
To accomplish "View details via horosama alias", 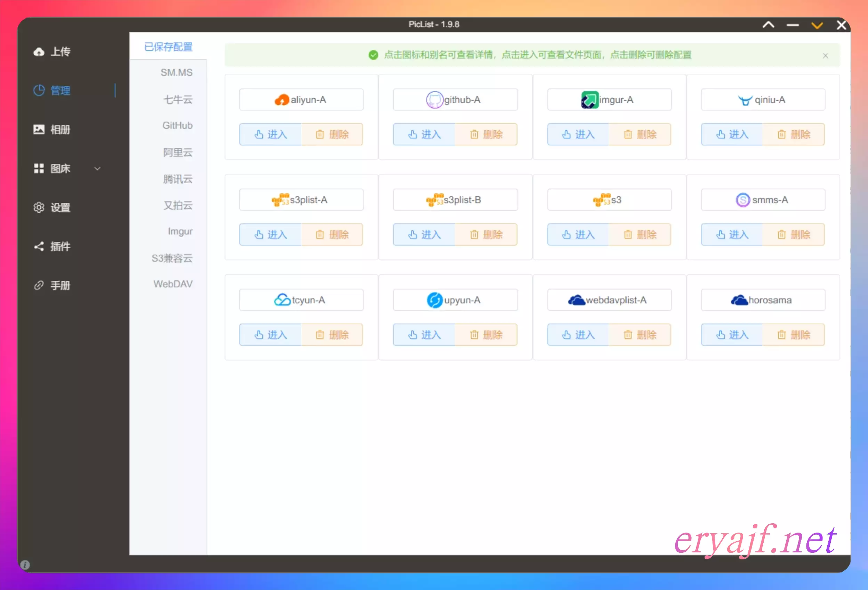I will (770, 300).
